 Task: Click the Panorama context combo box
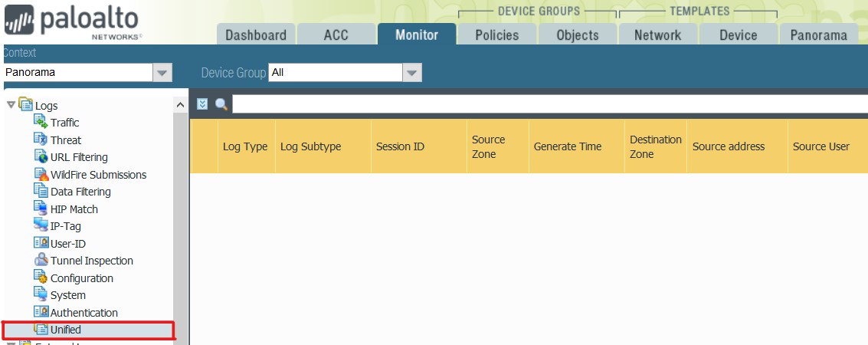coord(87,73)
